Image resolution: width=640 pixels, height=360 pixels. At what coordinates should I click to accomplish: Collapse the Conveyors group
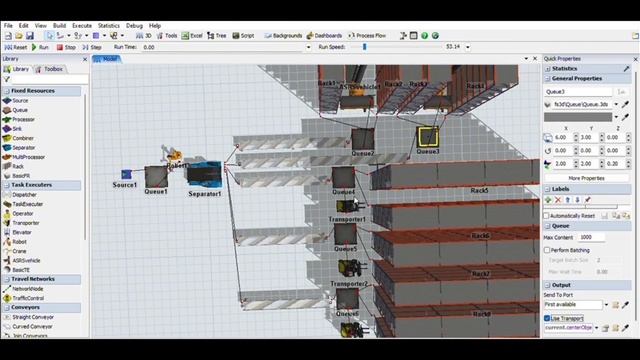point(7,307)
